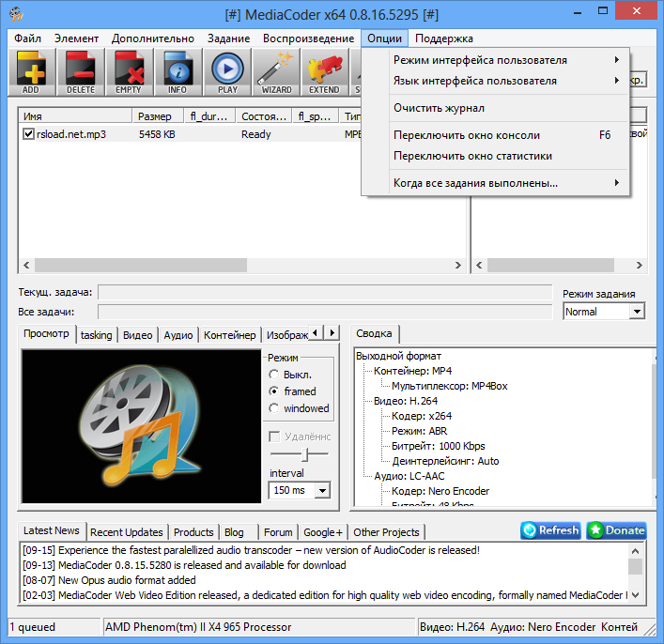Select the Сводка tab
664x644 pixels.
(x=374, y=333)
